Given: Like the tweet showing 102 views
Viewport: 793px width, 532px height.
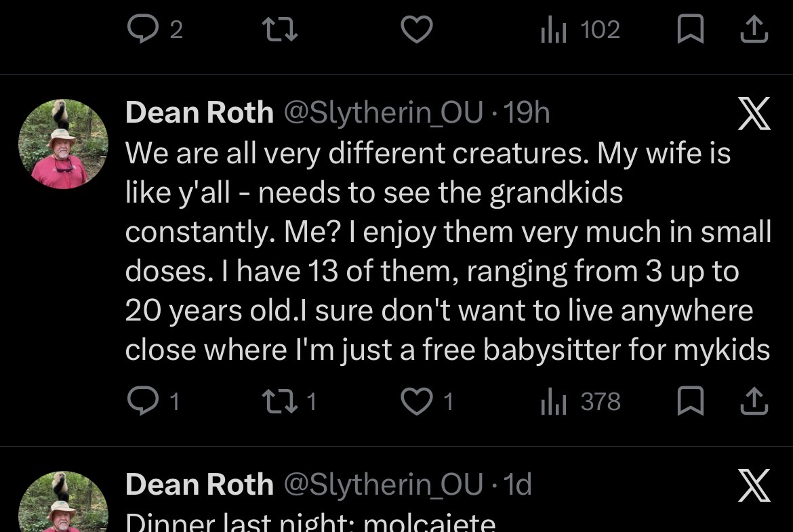Looking at the screenshot, I should [x=416, y=30].
